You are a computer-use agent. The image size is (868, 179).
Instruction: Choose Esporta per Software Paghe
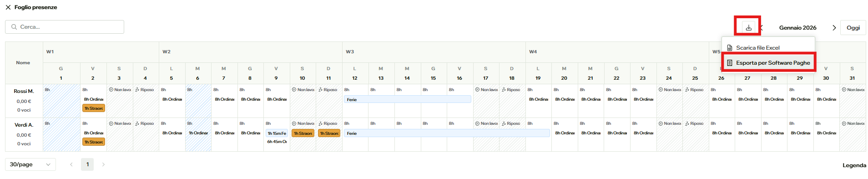pyautogui.click(x=768, y=63)
